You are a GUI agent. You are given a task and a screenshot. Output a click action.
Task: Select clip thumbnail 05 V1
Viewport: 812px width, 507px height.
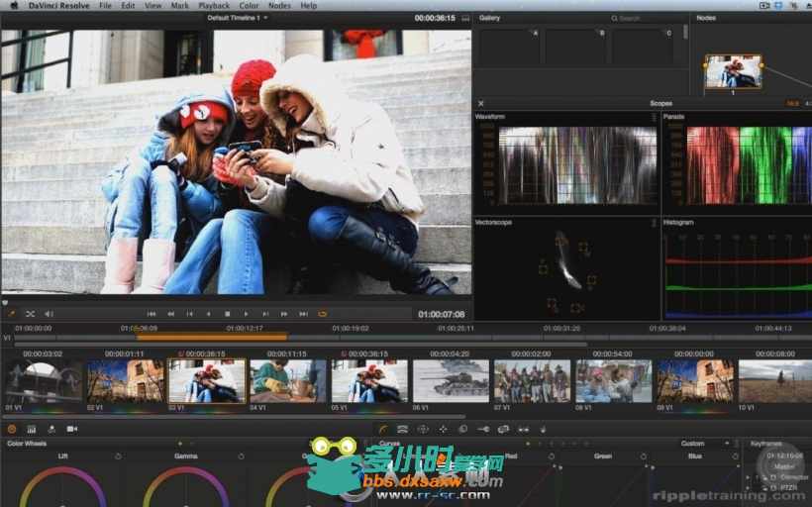[369, 381]
